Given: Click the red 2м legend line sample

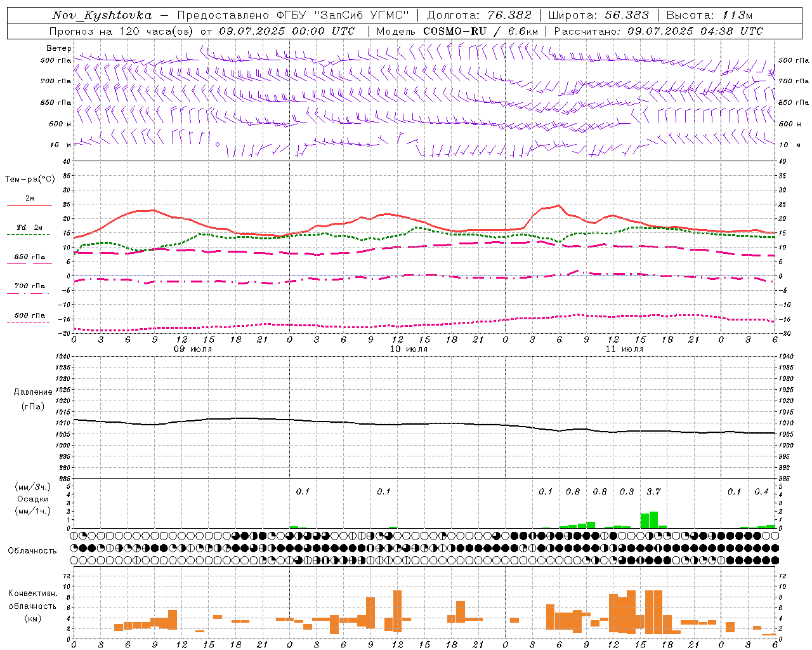Looking at the screenshot, I should [x=29, y=205].
